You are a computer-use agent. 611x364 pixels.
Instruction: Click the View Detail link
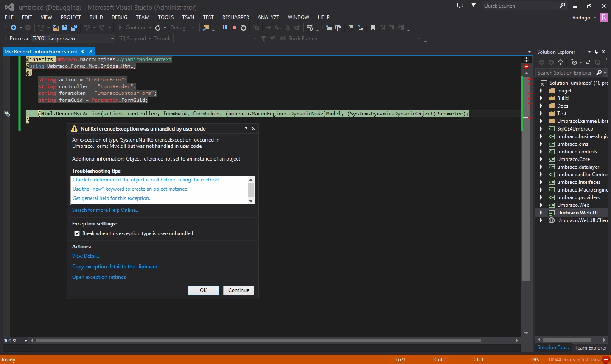pos(86,256)
